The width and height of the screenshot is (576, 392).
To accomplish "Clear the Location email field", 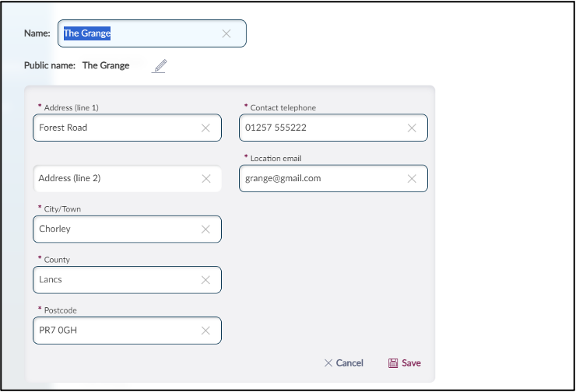I will (412, 179).
